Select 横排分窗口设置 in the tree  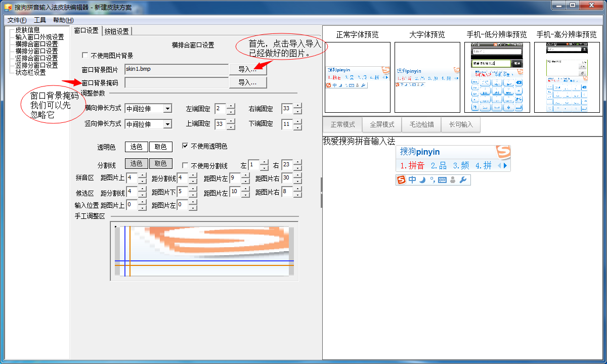click(x=36, y=51)
